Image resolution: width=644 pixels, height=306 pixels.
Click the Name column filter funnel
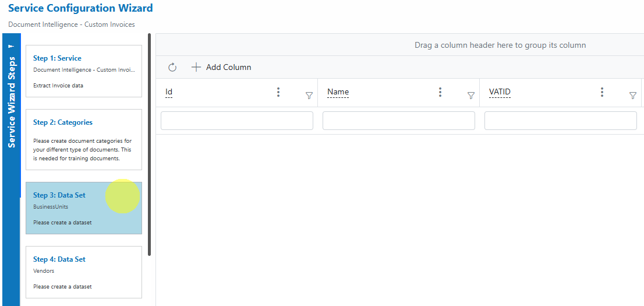471,96
